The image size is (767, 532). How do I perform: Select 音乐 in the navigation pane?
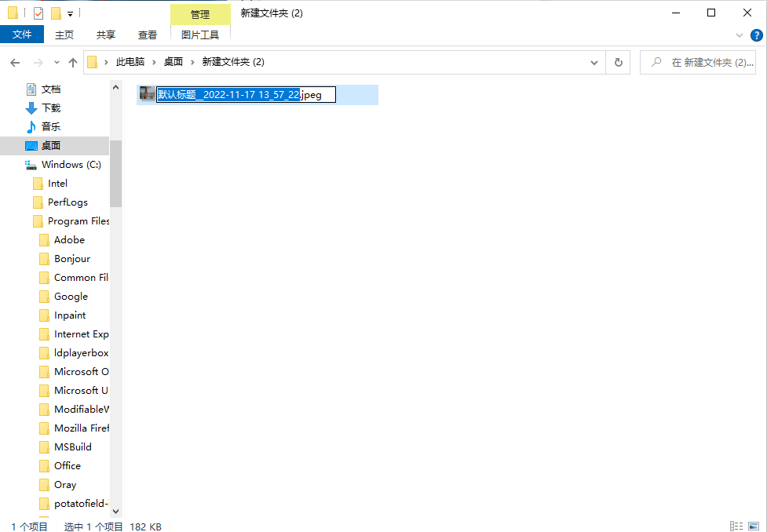pos(51,126)
